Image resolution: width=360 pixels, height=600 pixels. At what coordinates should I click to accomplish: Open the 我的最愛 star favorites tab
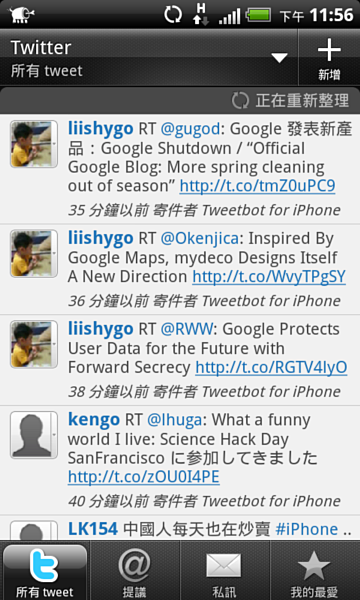pos(314,571)
